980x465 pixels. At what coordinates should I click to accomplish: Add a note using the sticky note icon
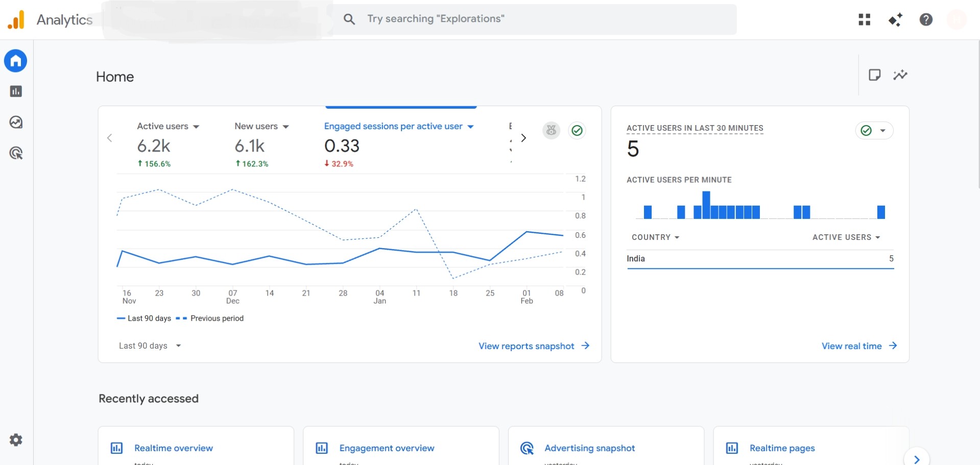tap(875, 75)
